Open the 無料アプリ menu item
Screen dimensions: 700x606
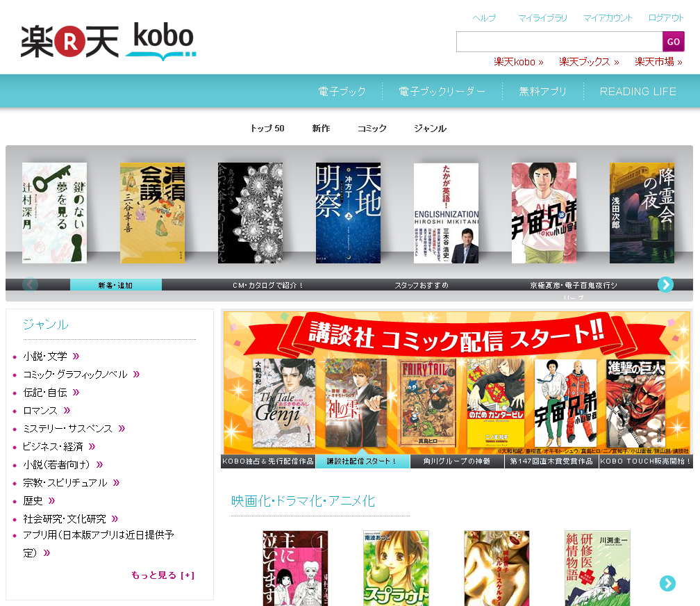(x=542, y=91)
